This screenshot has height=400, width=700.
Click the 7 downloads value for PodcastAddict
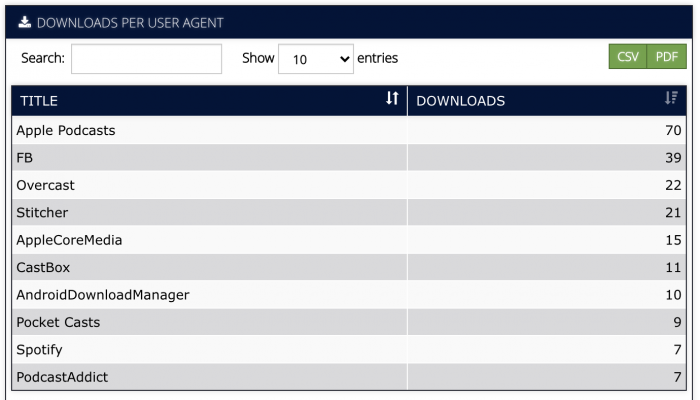(677, 377)
